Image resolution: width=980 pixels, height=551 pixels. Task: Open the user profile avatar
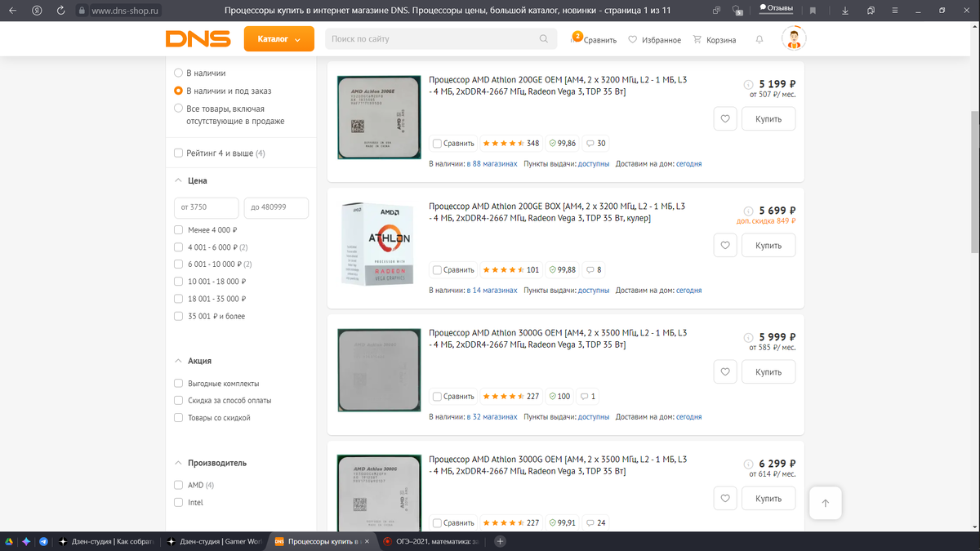(794, 38)
